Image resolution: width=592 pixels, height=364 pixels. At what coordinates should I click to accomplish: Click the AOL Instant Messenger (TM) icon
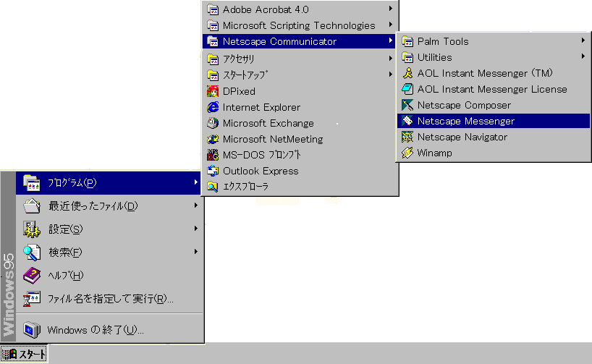pos(407,73)
